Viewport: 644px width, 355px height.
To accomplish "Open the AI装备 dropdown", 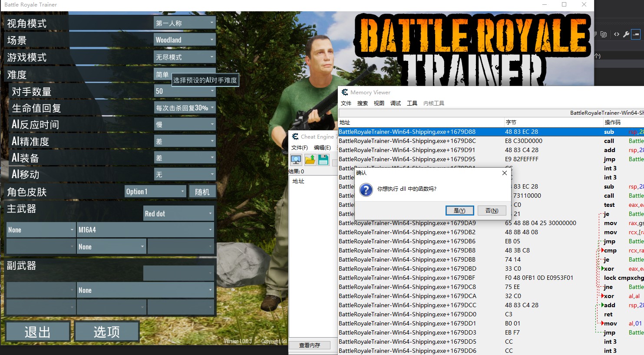I will click(x=185, y=157).
